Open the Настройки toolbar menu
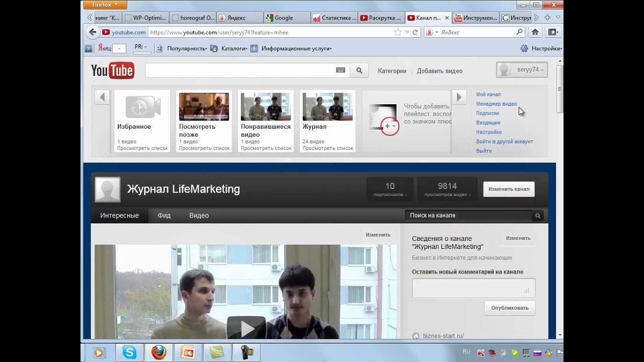The image size is (644, 362). pos(541,49)
